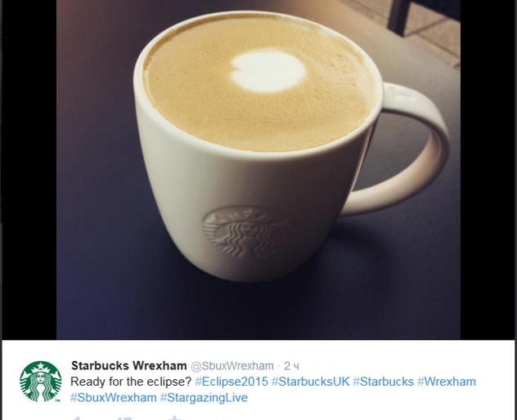Open the Starbucks Wrexham profile name
The width and height of the screenshot is (517, 420).
coord(129,365)
